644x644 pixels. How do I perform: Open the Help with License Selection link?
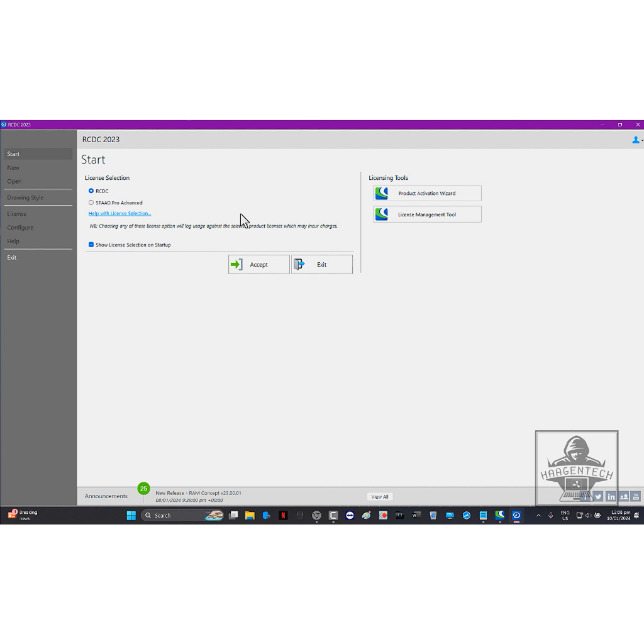pyautogui.click(x=119, y=214)
